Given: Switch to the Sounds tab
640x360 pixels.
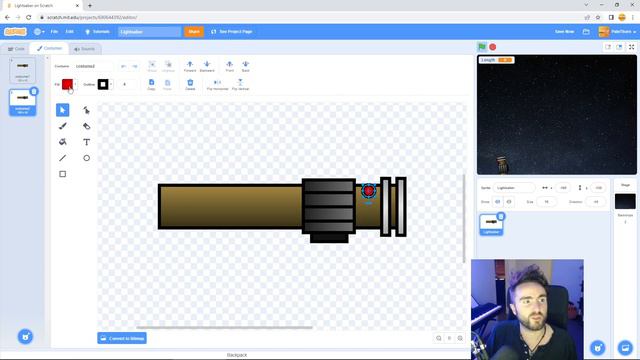Looking at the screenshot, I should click(84, 49).
